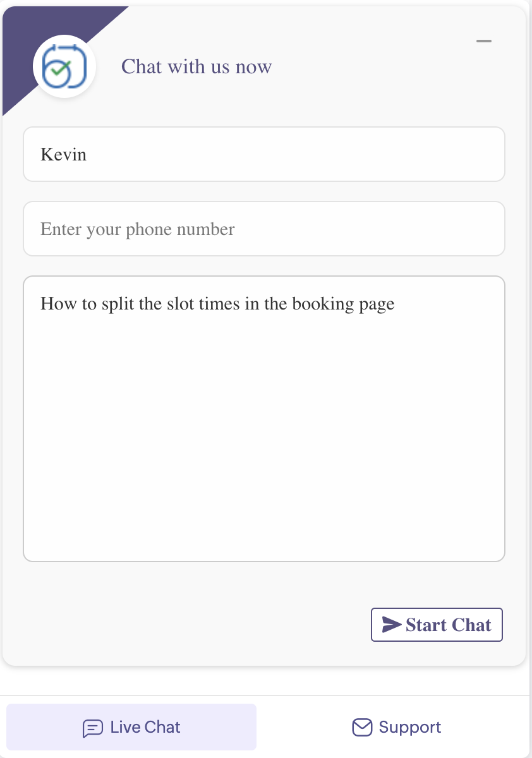Focus the name field containing Kevin

pyautogui.click(x=264, y=154)
